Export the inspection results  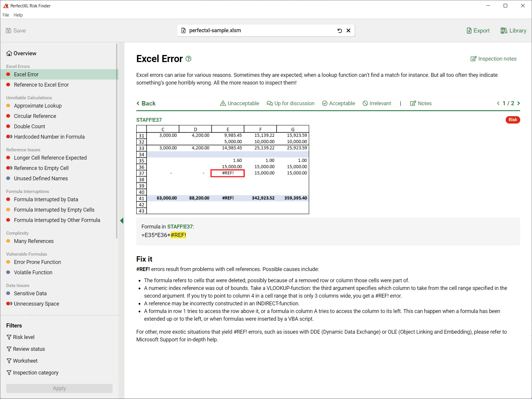pos(478,31)
